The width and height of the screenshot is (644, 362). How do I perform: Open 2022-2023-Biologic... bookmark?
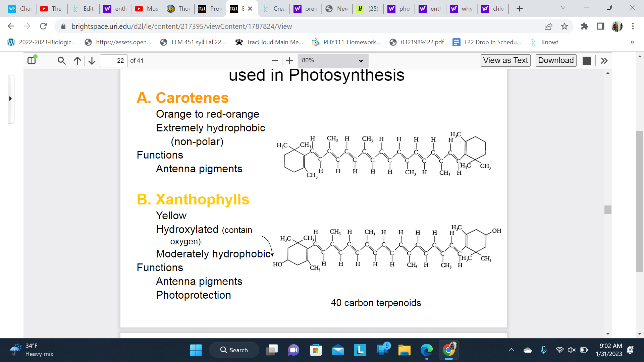click(x=42, y=42)
